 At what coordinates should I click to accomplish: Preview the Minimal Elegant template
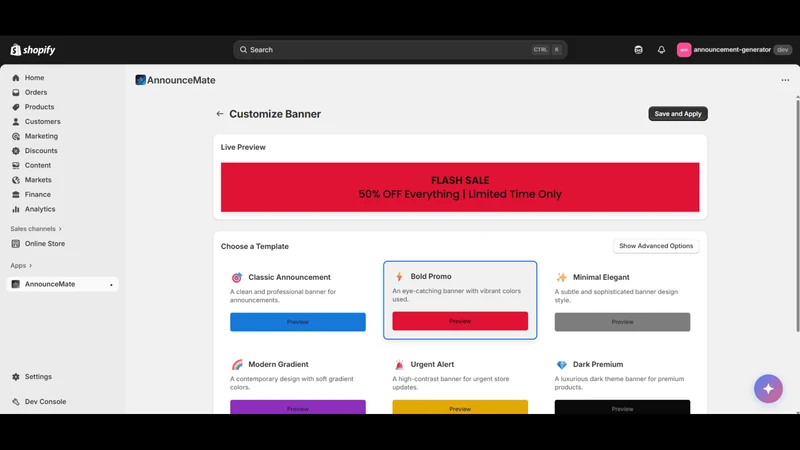622,322
